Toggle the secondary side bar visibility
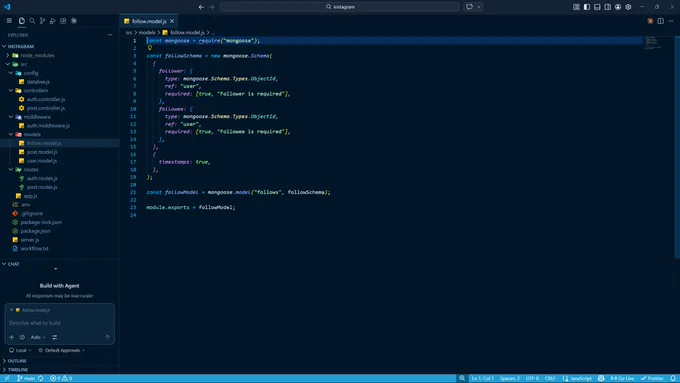Viewport: 680px width, 383px height. pos(608,7)
